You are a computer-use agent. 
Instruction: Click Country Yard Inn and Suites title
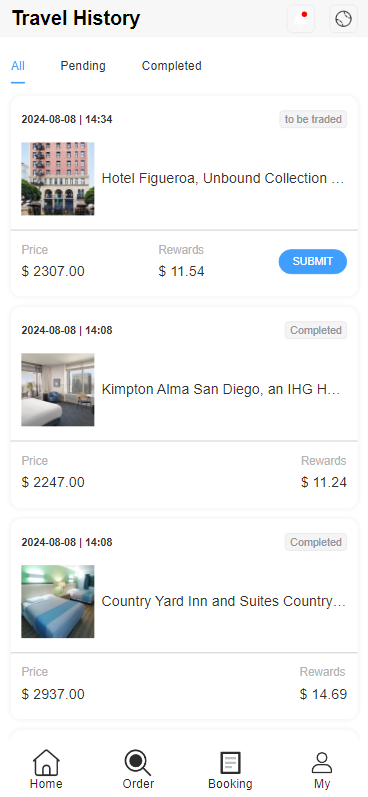tap(224, 601)
